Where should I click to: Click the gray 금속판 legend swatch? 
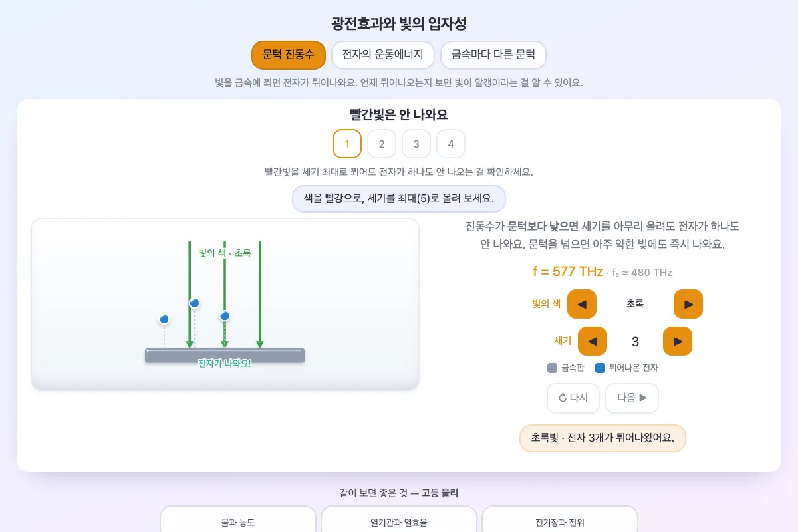pos(552,368)
